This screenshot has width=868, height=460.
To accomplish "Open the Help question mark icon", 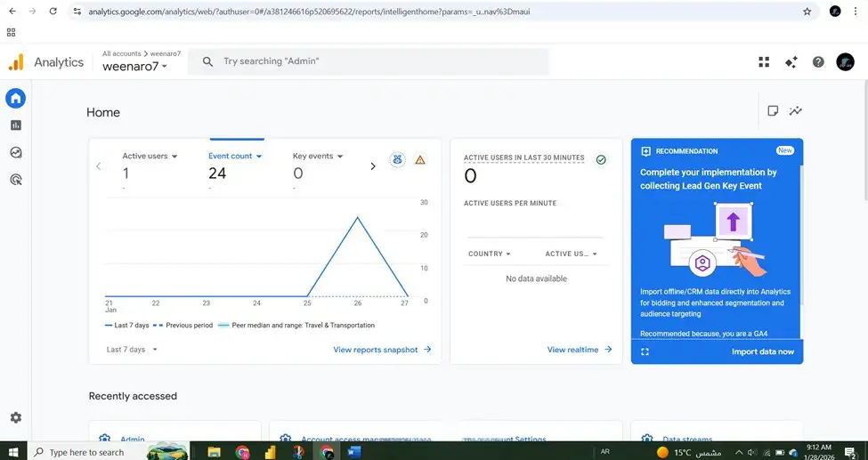I will click(818, 62).
